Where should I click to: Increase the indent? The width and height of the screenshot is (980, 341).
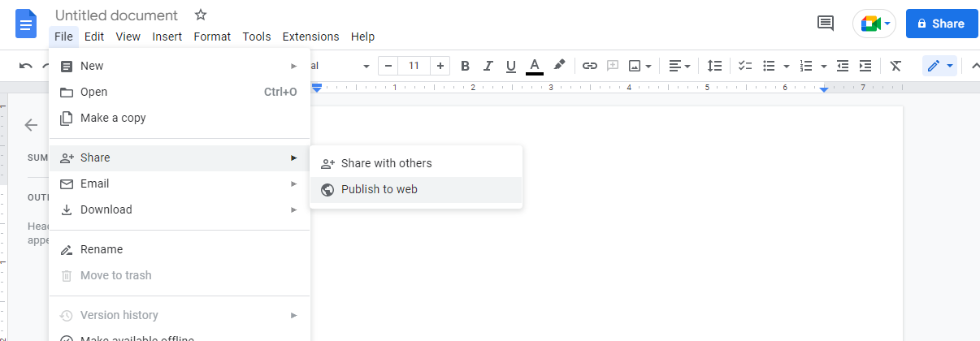pyautogui.click(x=865, y=66)
